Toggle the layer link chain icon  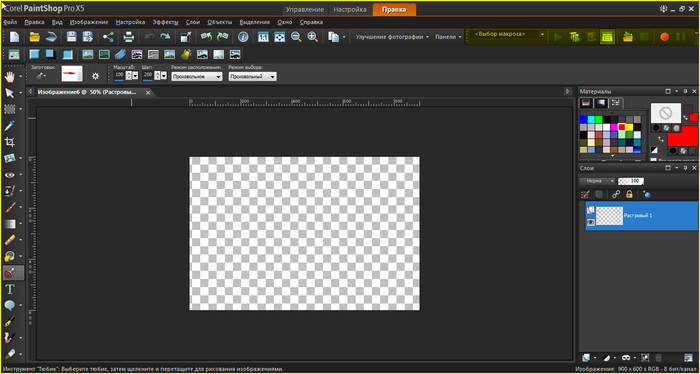616,194
